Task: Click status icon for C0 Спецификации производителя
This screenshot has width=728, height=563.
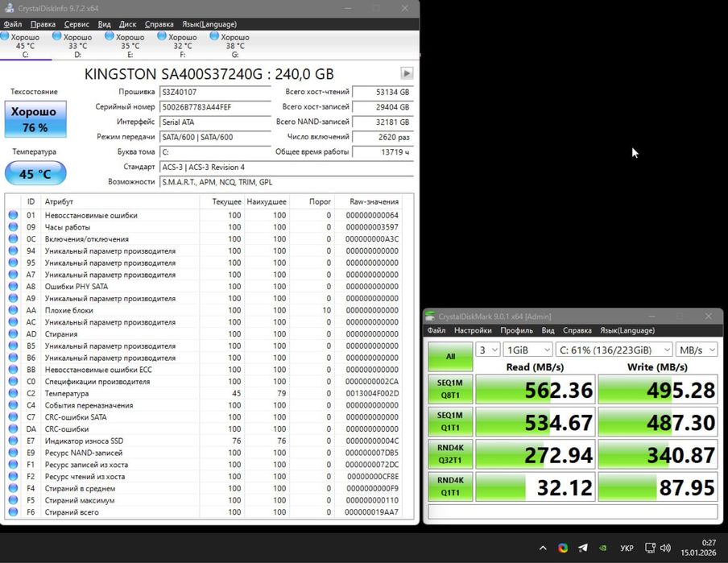Action: (x=13, y=381)
